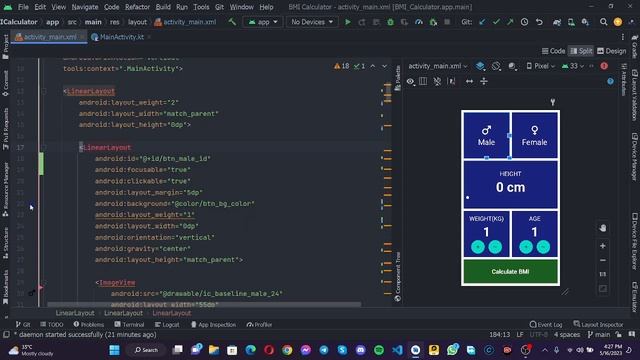Open Git history clock icon
Viewport: 640px width, 360px height.
tap(524, 22)
